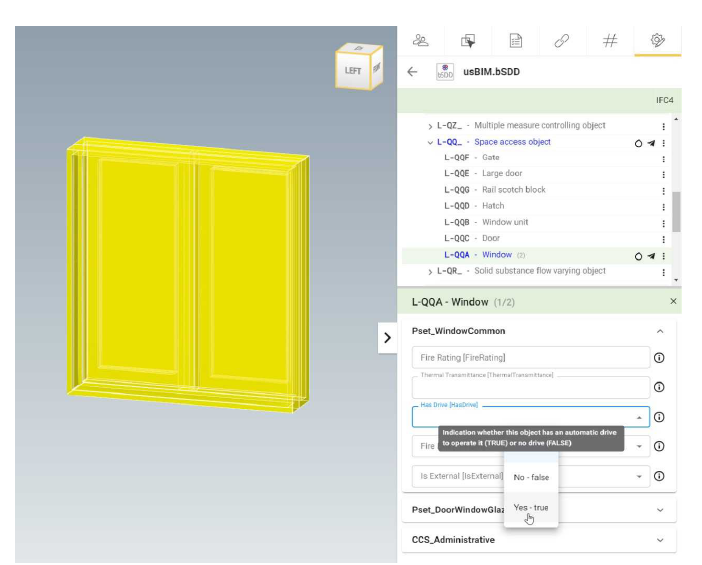Open the users tab icon
This screenshot has height=565, width=702.
tap(420, 41)
